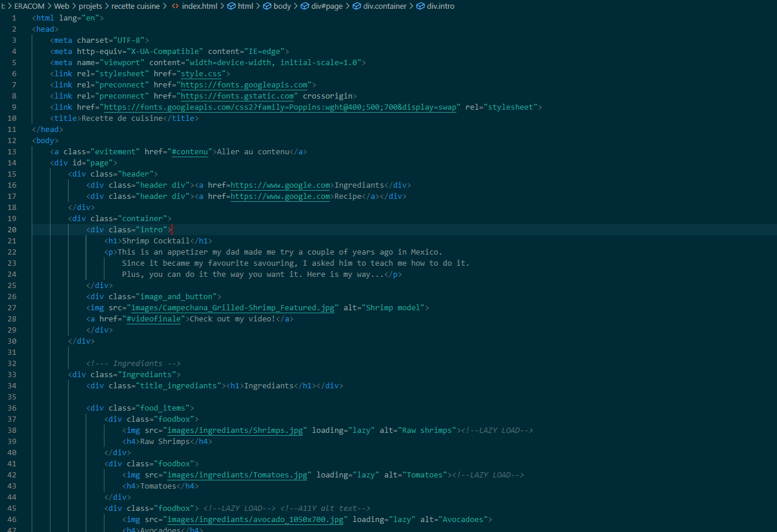Click the "Check out my video!" text
Screen dimensions: 777x532
click(233, 319)
